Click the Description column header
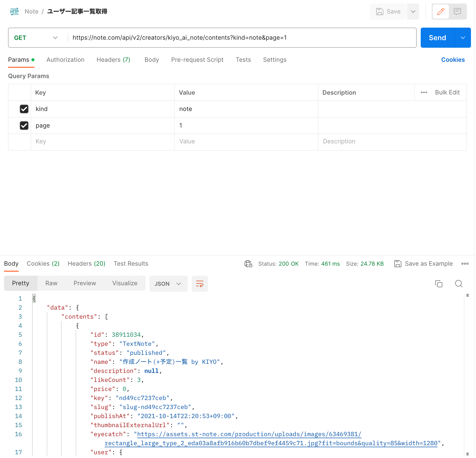Screen dimensions: 476x458 click(x=339, y=93)
